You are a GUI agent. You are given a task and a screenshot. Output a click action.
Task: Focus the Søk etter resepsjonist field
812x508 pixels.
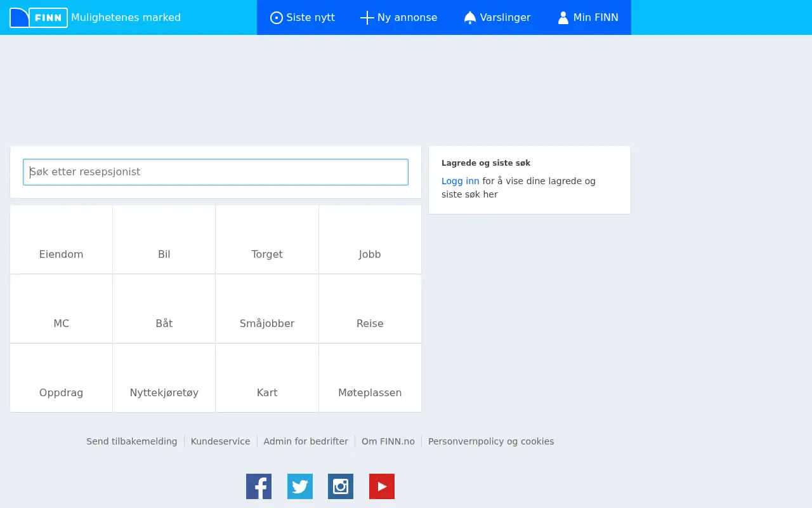click(216, 172)
